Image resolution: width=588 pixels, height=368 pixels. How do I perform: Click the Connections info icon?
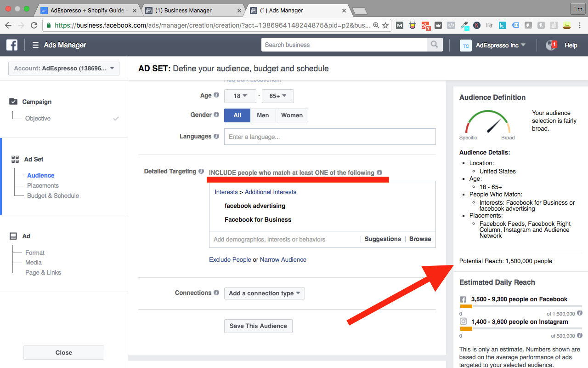(x=216, y=293)
